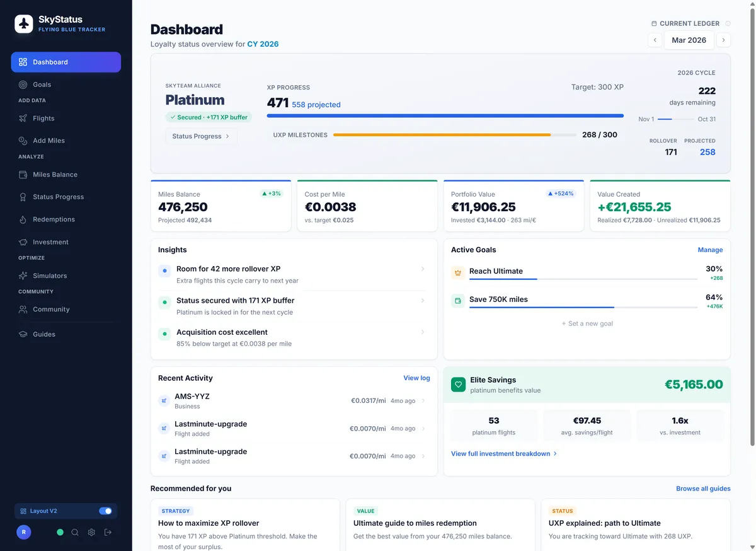Open the Investment section in the sidebar
The height and width of the screenshot is (551, 756).
click(x=22, y=241)
